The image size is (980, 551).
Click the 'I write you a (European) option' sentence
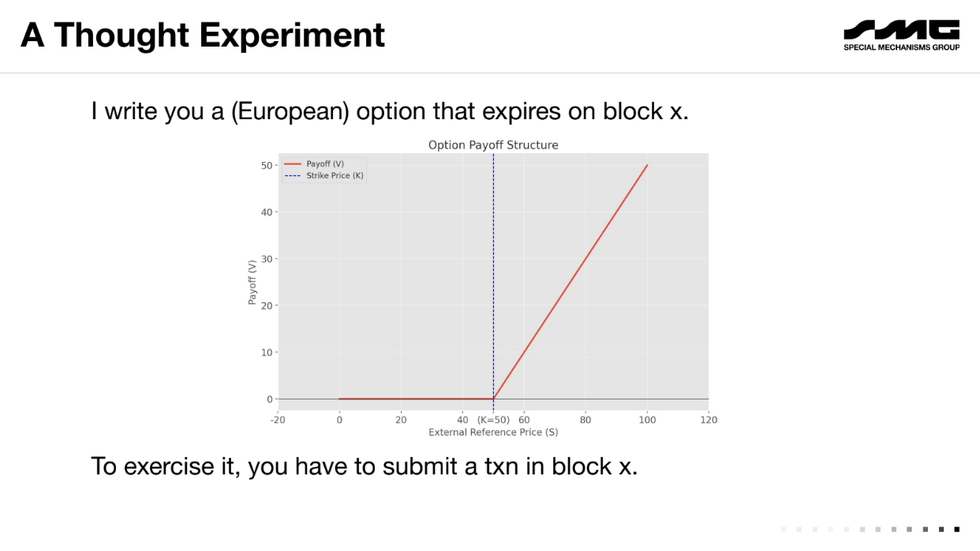pyautogui.click(x=390, y=111)
